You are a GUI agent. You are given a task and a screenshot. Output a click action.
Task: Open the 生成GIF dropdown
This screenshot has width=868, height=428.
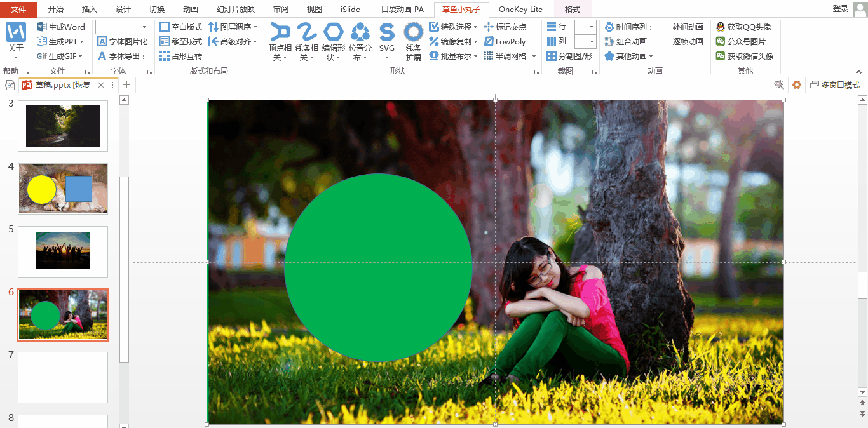click(x=61, y=56)
